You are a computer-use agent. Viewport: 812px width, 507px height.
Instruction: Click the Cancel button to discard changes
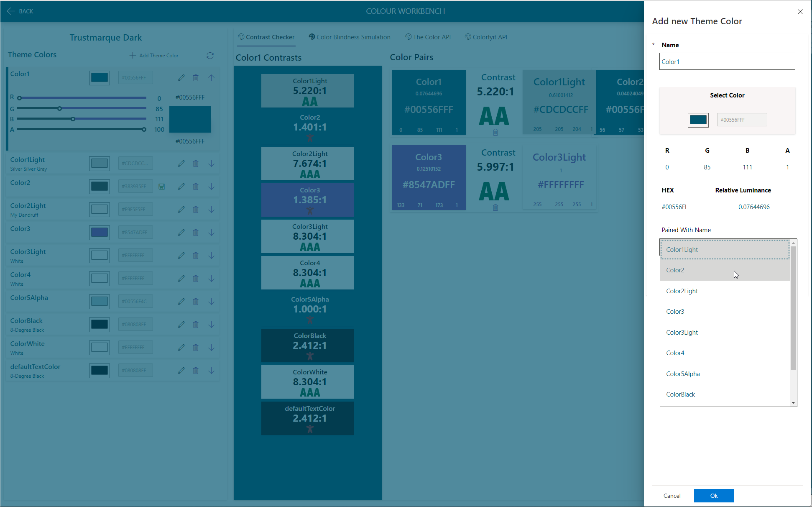tap(672, 495)
